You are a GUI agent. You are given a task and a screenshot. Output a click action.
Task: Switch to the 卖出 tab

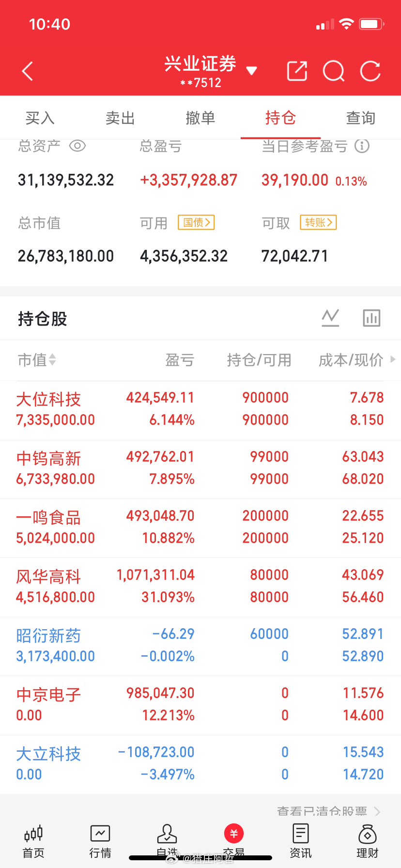coord(120,118)
